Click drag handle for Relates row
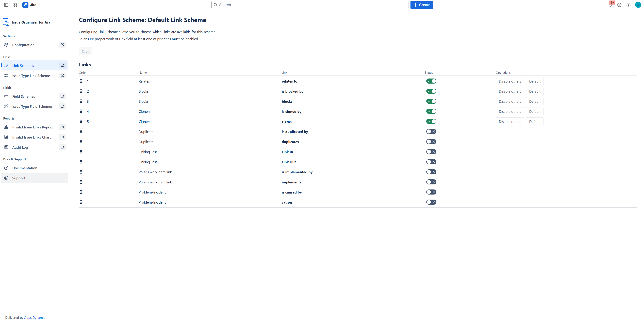The height and width of the screenshot is (326, 644). tap(81, 81)
